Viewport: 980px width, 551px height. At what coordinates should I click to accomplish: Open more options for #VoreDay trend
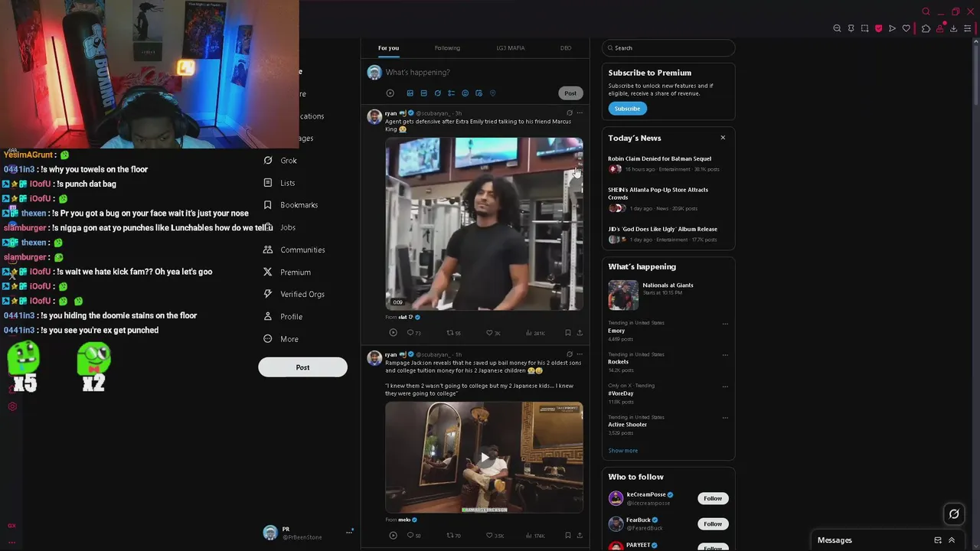(725, 386)
